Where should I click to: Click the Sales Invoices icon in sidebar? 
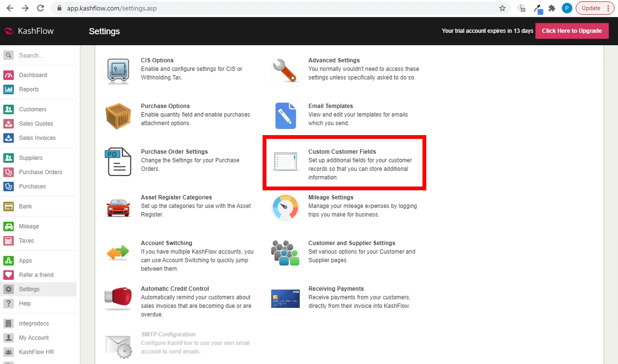[x=9, y=138]
